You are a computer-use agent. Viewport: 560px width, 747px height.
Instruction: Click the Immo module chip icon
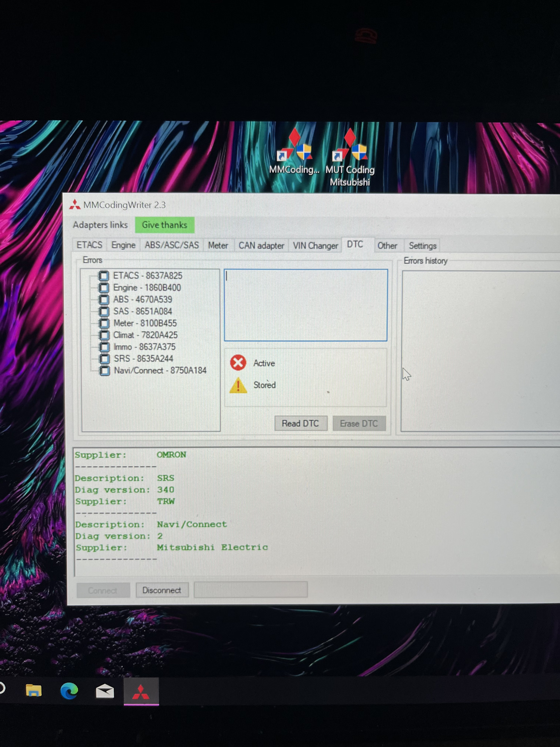pyautogui.click(x=104, y=347)
